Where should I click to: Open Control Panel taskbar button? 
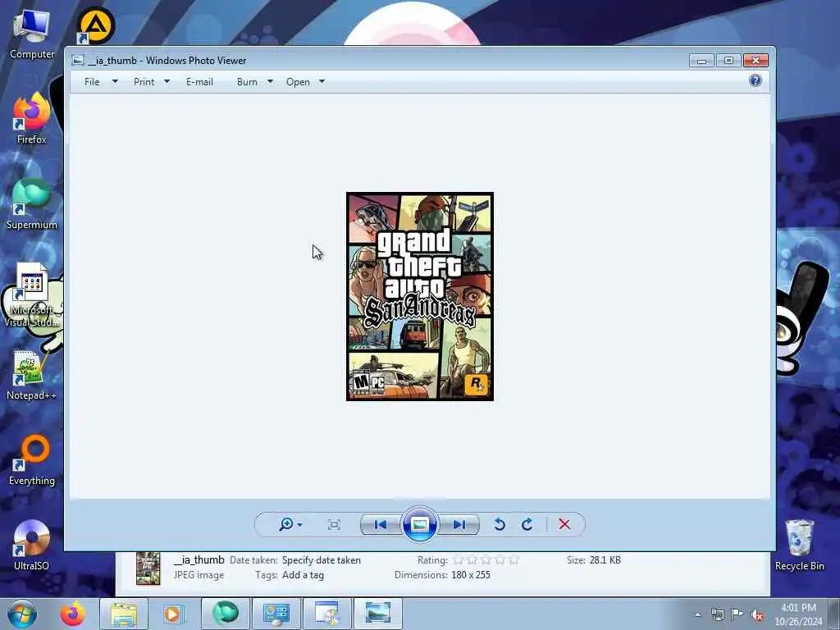tap(276, 614)
